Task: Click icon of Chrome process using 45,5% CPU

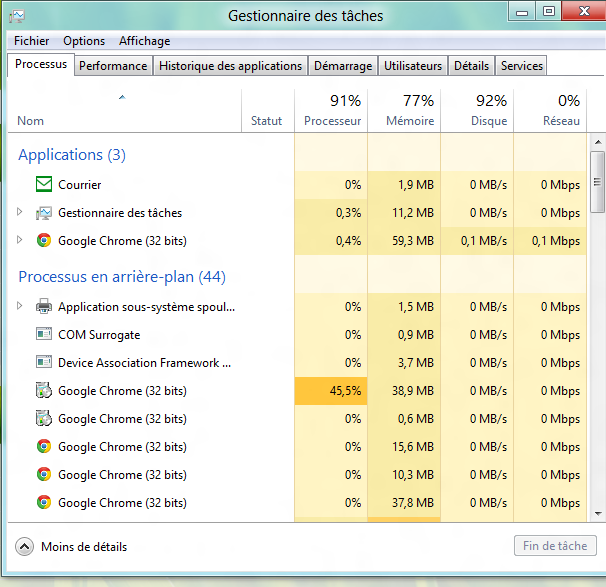Action: point(44,390)
